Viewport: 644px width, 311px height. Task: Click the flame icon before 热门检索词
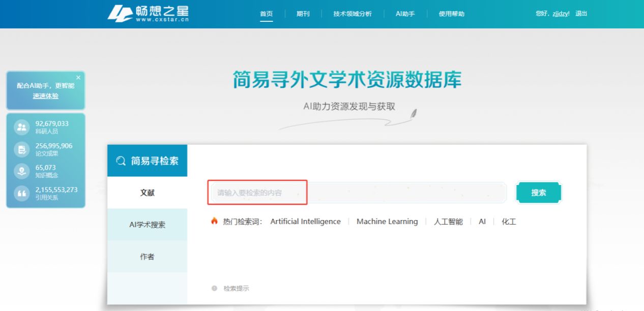[x=214, y=221]
